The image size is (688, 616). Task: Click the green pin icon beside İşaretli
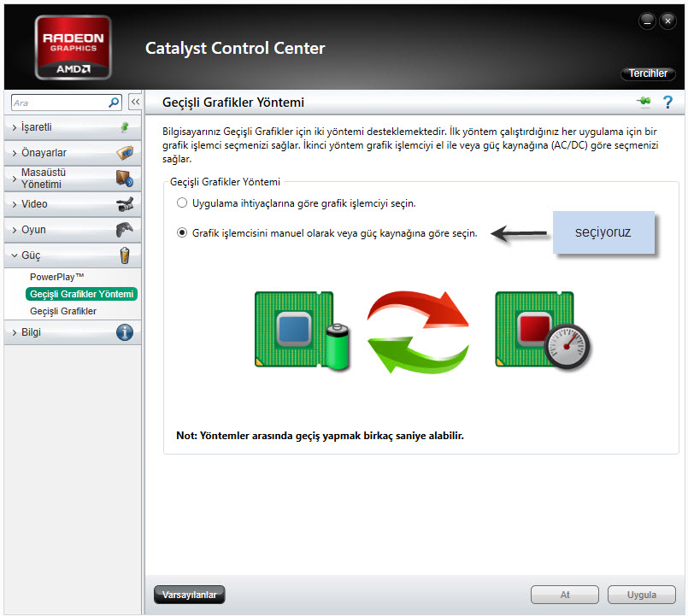point(125,127)
